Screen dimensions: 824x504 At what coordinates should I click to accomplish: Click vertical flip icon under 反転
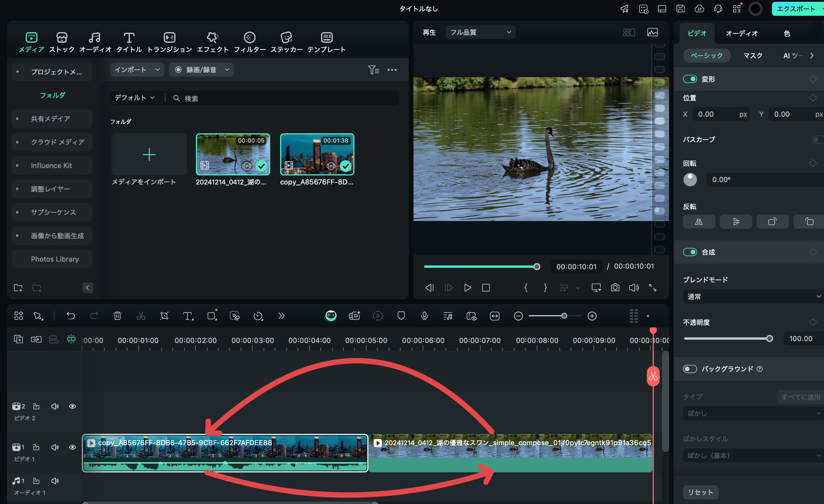click(736, 221)
